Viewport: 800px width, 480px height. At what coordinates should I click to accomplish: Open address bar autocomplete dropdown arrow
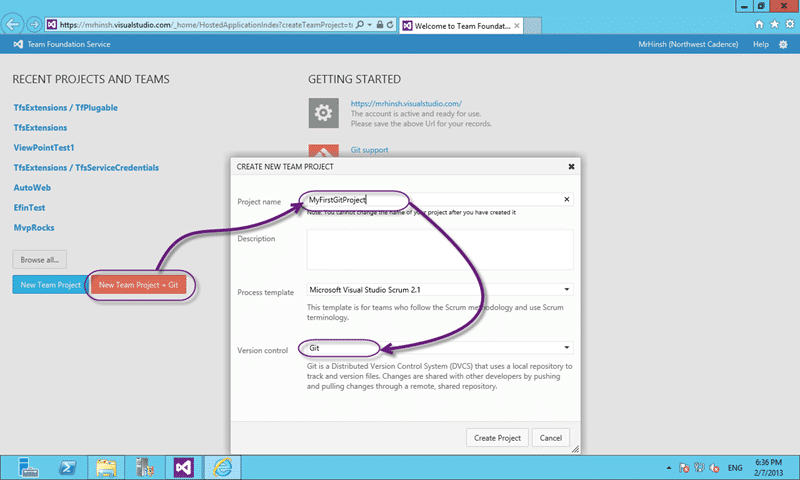point(369,24)
